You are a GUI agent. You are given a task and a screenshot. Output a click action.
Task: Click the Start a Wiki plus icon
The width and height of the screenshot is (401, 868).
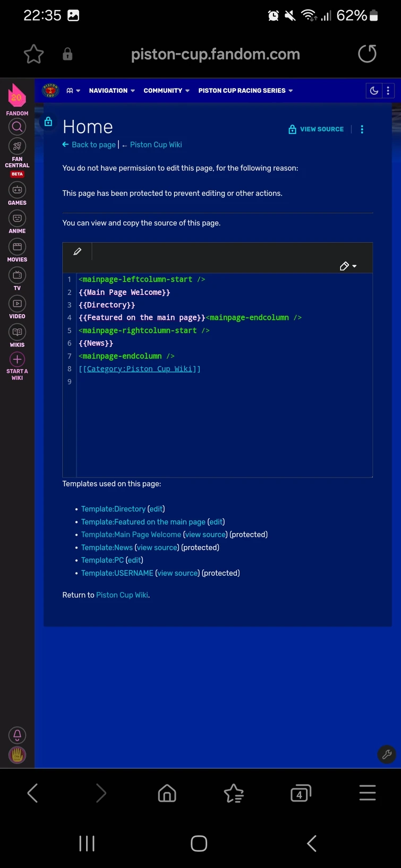tap(17, 359)
